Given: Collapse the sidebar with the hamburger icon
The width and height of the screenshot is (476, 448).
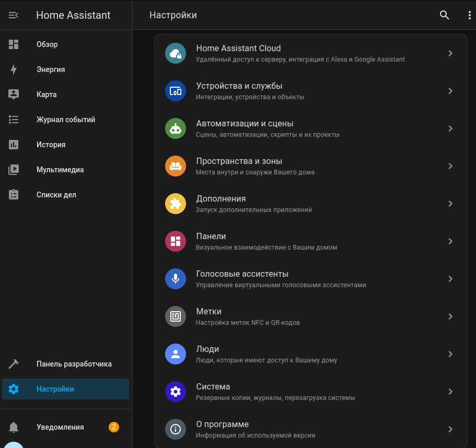Looking at the screenshot, I should pyautogui.click(x=14, y=15).
